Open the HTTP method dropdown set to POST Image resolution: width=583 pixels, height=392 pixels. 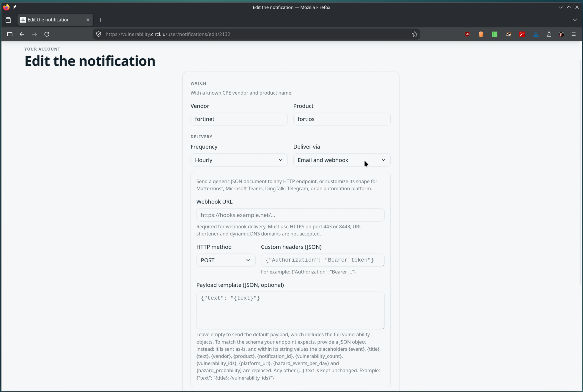(x=226, y=260)
